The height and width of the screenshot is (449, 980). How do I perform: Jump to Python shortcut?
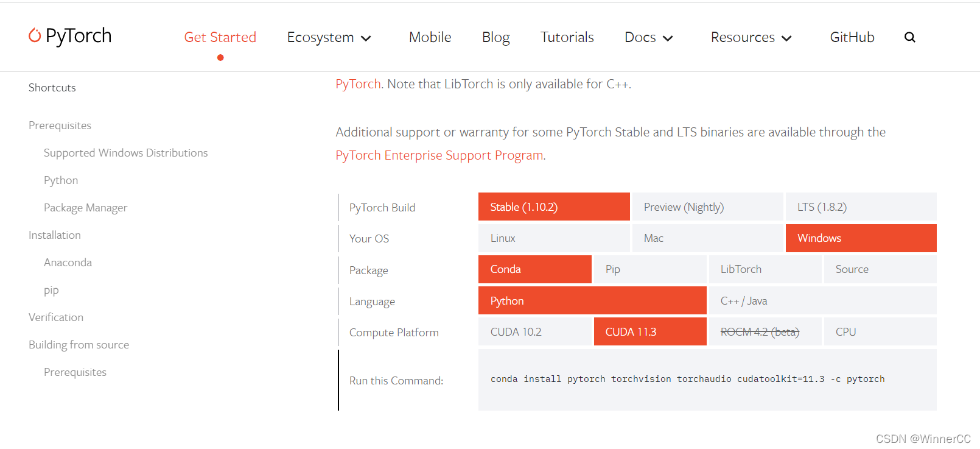[x=61, y=180]
